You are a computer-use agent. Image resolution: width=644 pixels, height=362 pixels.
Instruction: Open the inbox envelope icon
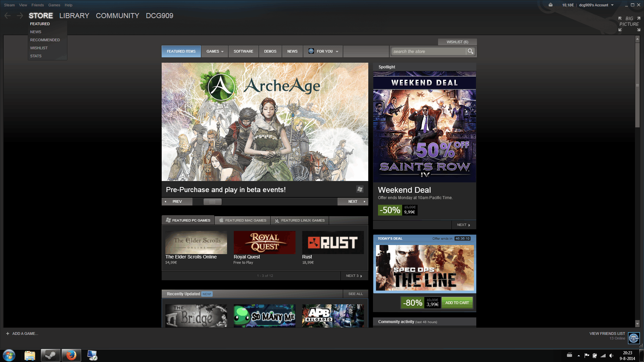[x=550, y=5]
